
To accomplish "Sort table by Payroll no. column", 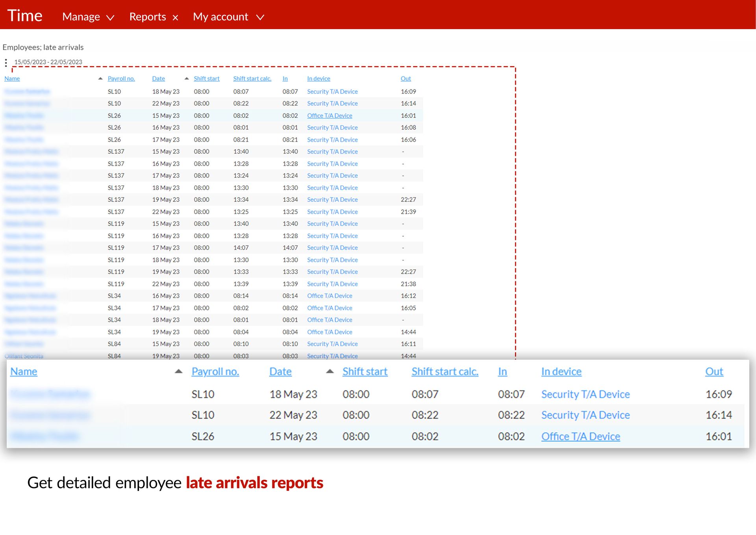I will point(121,78).
